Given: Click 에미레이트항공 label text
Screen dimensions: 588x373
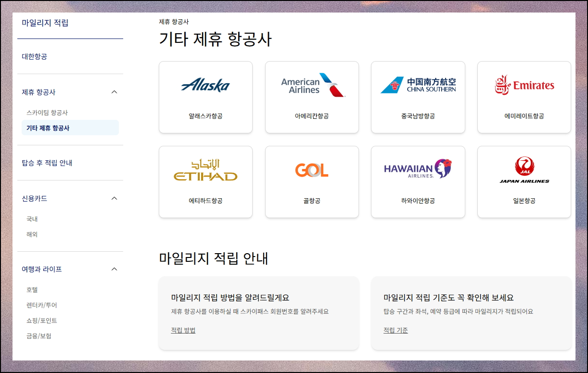Looking at the screenshot, I should pyautogui.click(x=524, y=116).
